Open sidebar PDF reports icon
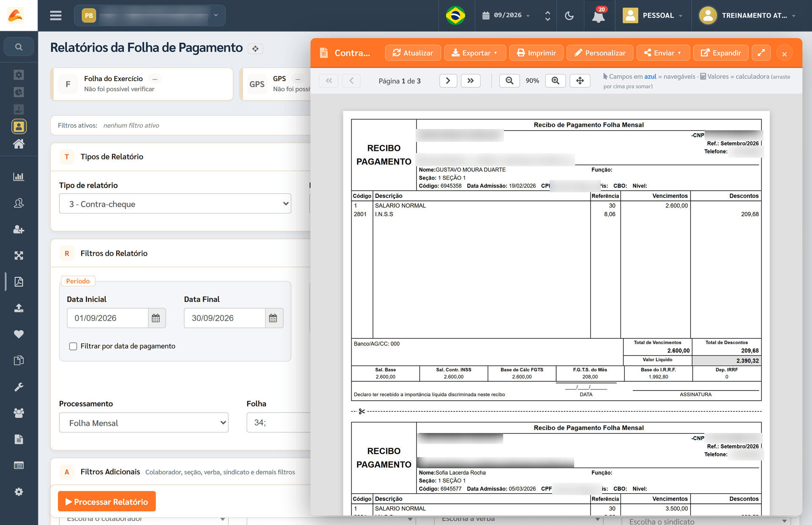The width and height of the screenshot is (812, 525). click(19, 282)
